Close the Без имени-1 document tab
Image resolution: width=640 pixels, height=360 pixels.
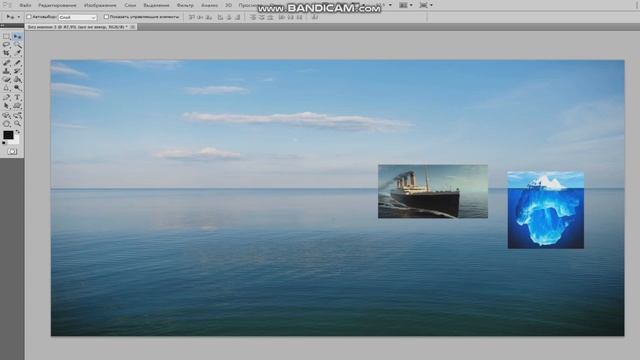[133, 27]
